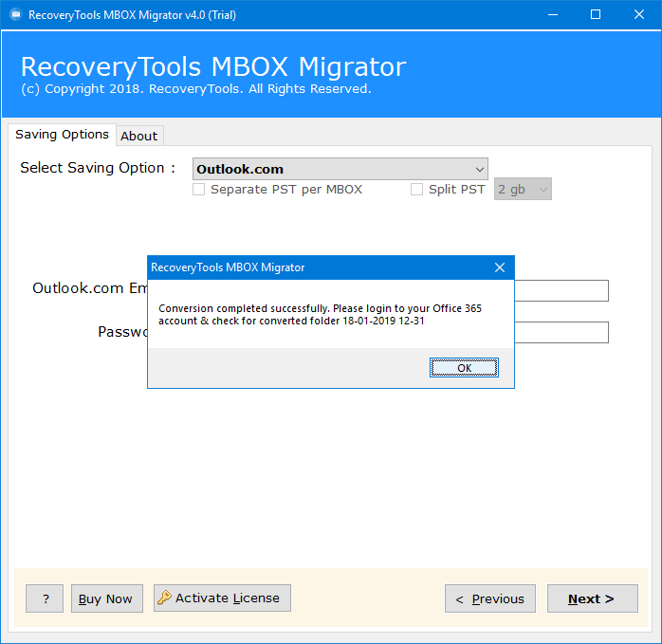Click the copyright 2018 RecoveryTools text

coord(196,89)
